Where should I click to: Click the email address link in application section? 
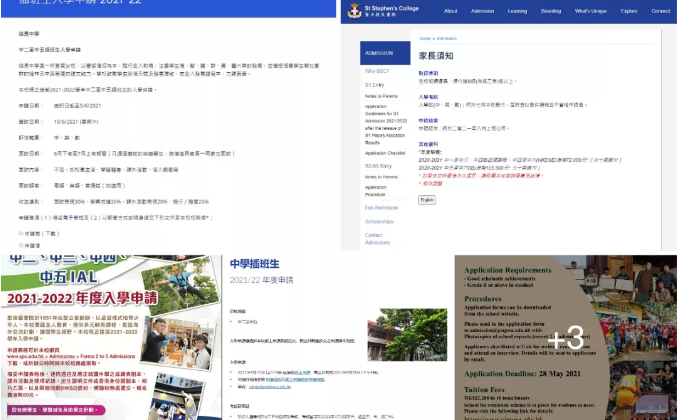tap(270, 387)
